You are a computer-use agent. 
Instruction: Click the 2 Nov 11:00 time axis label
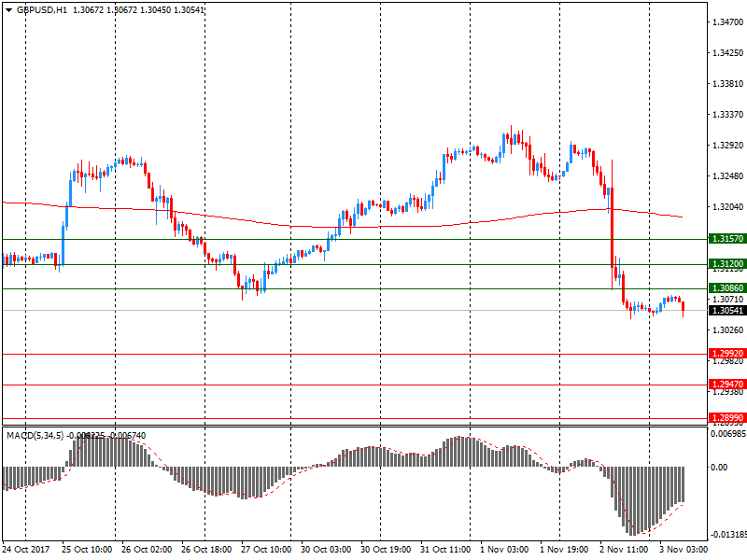[624, 550]
